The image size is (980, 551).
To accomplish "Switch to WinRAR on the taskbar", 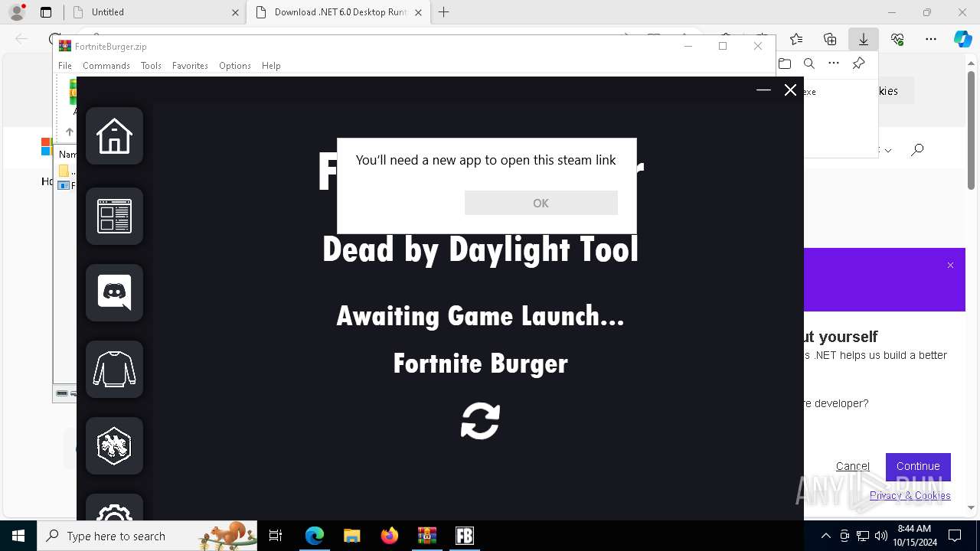I will pos(426,536).
